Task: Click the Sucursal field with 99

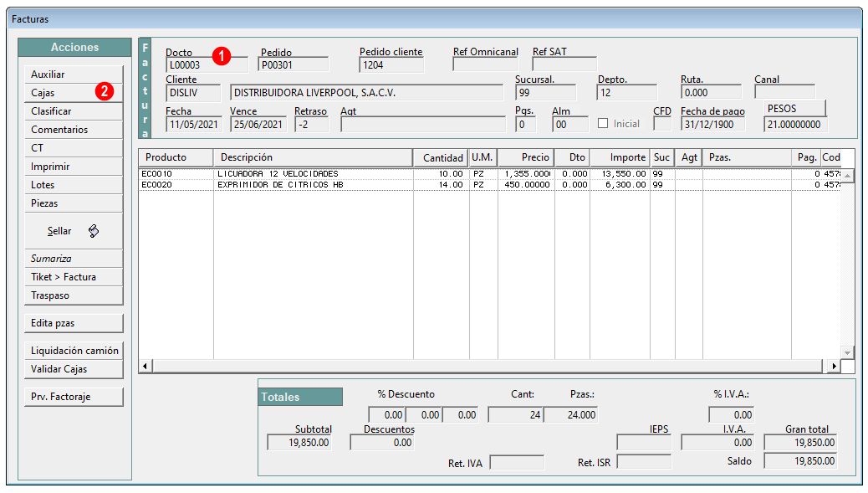Action: [x=546, y=93]
